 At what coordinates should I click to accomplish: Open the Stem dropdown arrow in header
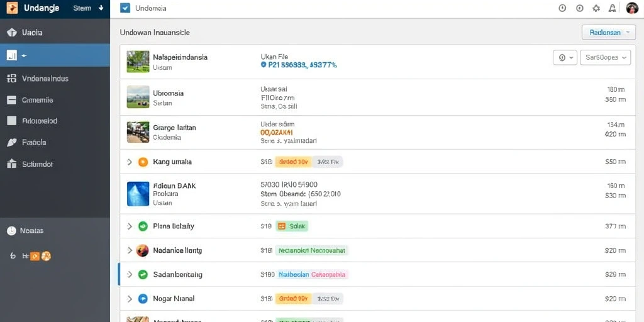click(101, 8)
